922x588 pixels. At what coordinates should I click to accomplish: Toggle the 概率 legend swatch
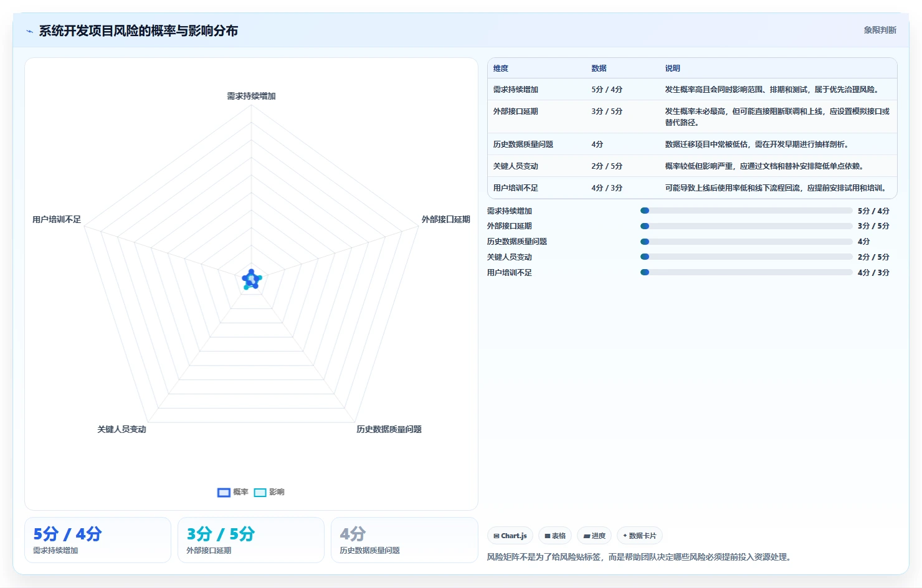pyautogui.click(x=224, y=492)
